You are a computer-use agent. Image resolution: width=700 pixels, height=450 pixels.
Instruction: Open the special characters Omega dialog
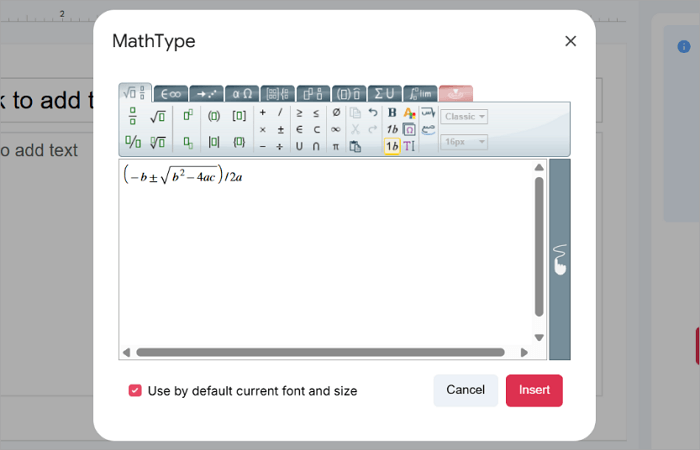(409, 129)
